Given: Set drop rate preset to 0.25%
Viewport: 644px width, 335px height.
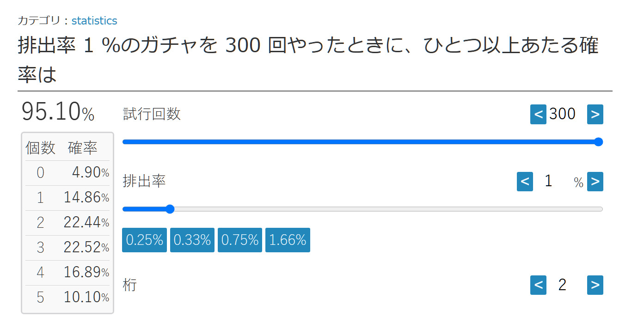Looking at the screenshot, I should 144,240.
